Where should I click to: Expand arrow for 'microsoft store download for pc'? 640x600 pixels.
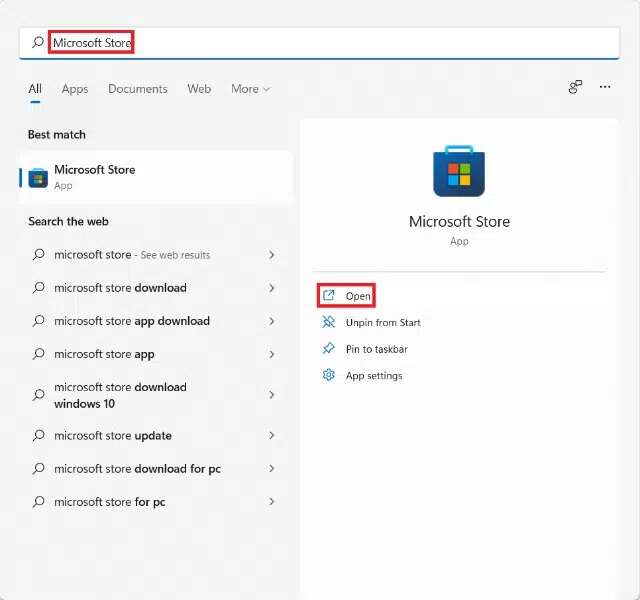click(x=271, y=469)
